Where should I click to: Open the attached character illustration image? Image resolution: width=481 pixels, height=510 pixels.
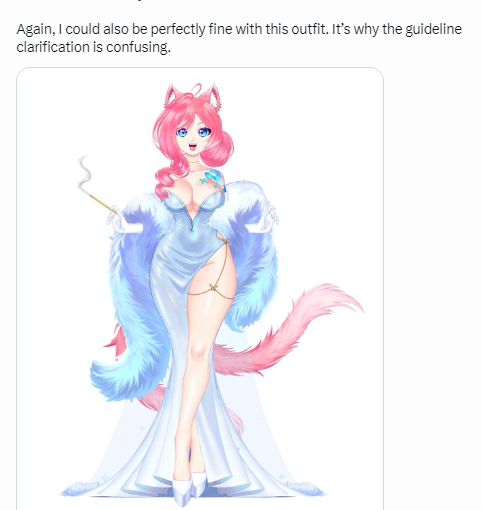200,288
